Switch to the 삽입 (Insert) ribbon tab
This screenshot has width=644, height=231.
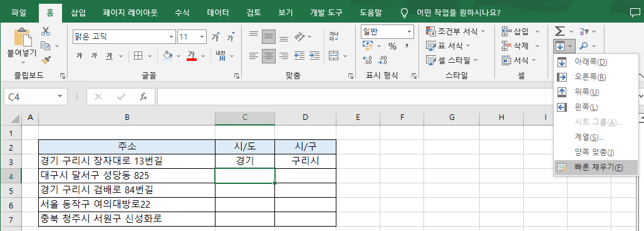pos(78,13)
